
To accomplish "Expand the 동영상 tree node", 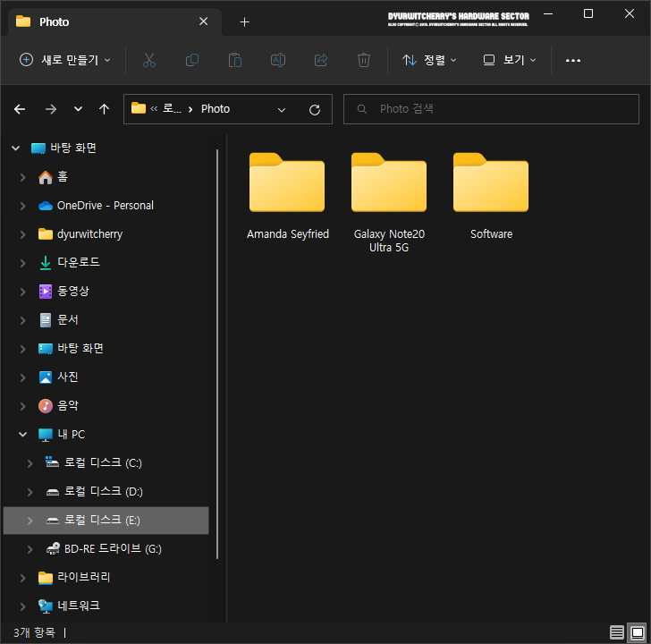I will [x=23, y=292].
